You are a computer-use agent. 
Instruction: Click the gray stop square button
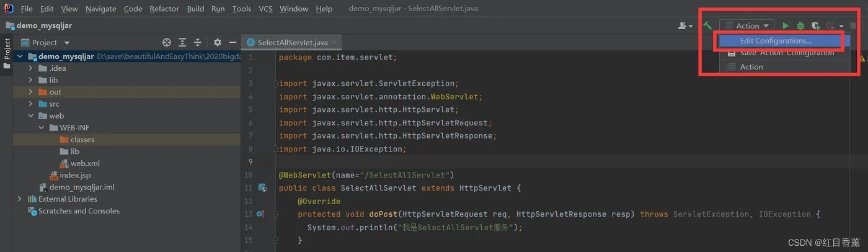coord(854,25)
